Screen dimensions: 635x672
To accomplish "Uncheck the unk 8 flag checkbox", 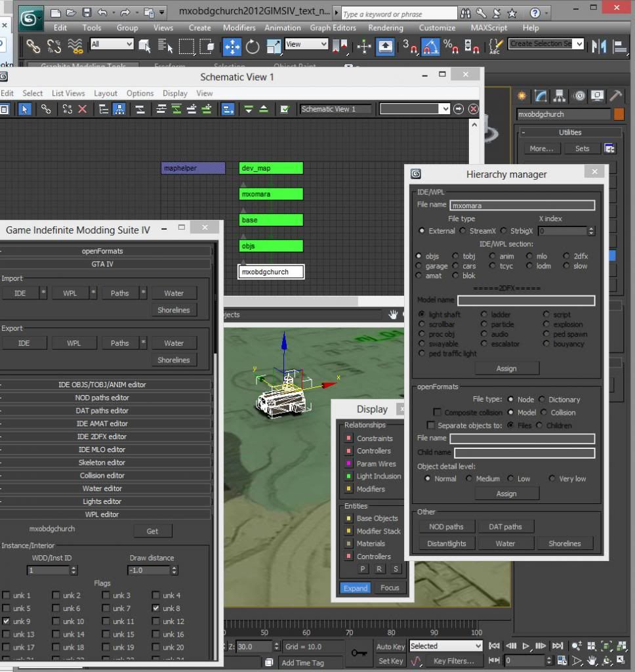I will coord(155,608).
